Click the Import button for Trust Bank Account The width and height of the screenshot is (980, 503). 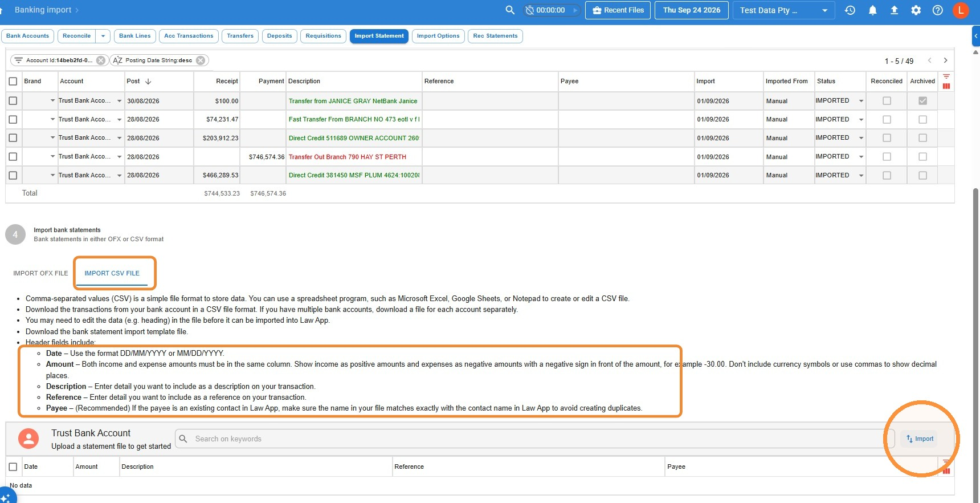click(920, 439)
